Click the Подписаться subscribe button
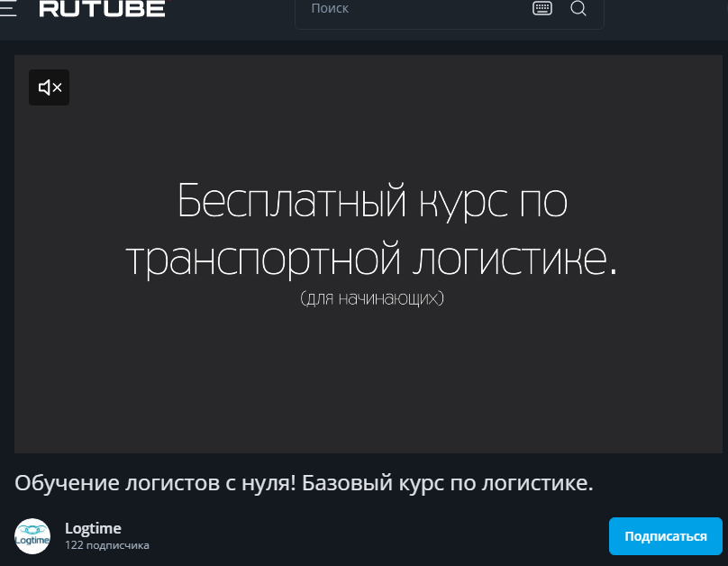This screenshot has width=728, height=566. pos(665,536)
